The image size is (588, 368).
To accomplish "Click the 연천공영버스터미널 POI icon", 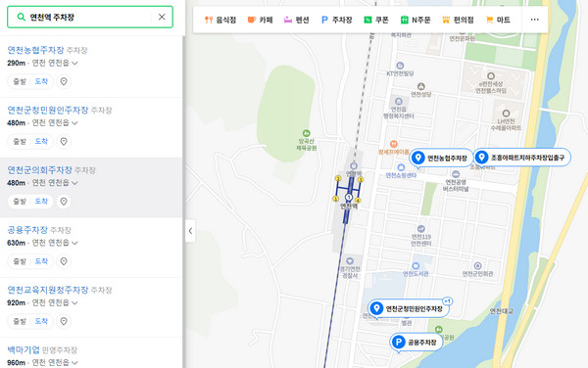I will coord(456,174).
